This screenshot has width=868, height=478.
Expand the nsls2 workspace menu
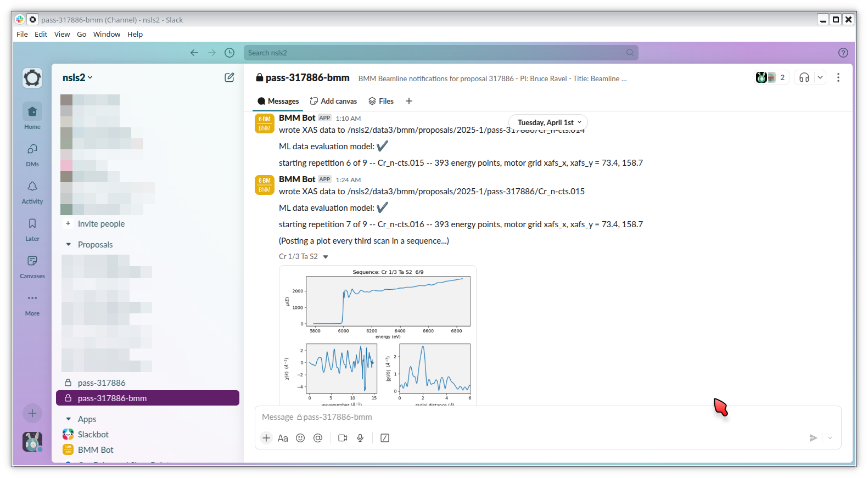77,77
